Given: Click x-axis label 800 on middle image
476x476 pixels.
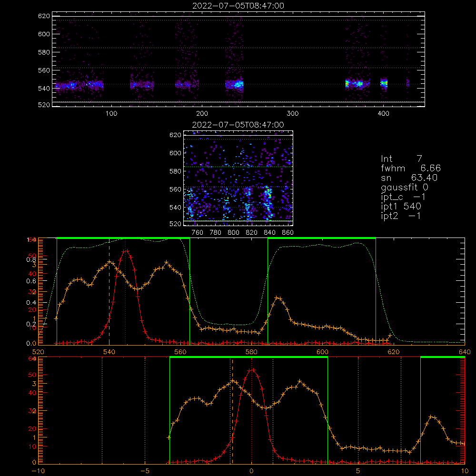Looking at the screenshot, I should [233, 233].
